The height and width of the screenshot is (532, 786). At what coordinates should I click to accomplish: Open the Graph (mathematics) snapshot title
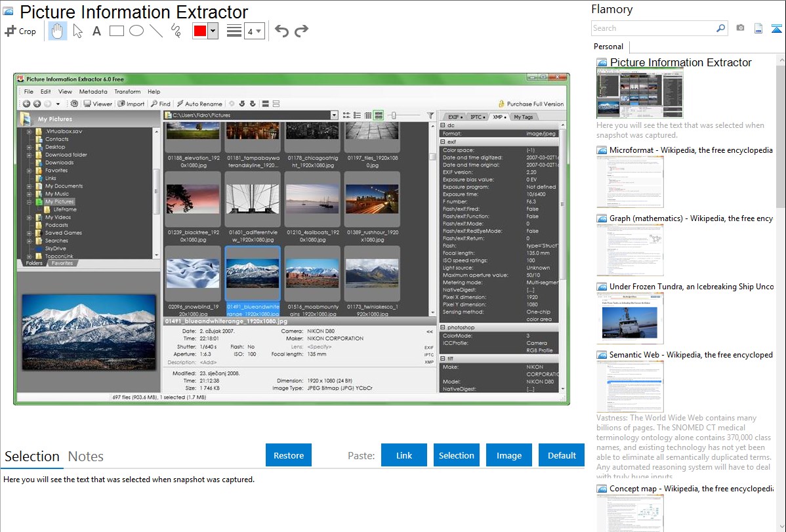pyautogui.click(x=692, y=218)
